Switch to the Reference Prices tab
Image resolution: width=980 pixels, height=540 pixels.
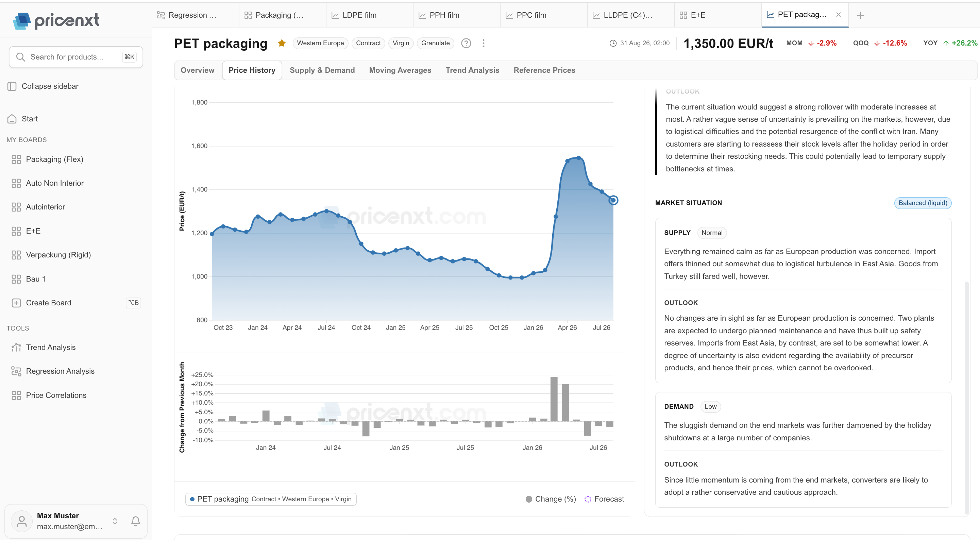(544, 70)
